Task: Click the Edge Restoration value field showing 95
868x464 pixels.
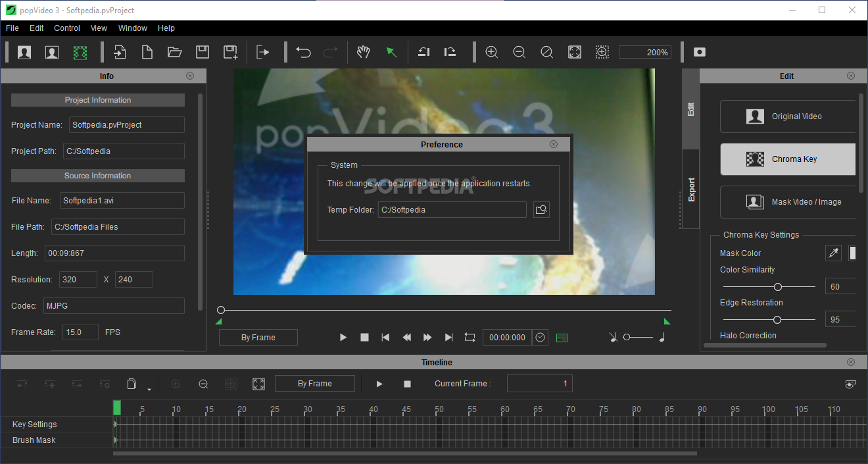Action: coord(840,320)
